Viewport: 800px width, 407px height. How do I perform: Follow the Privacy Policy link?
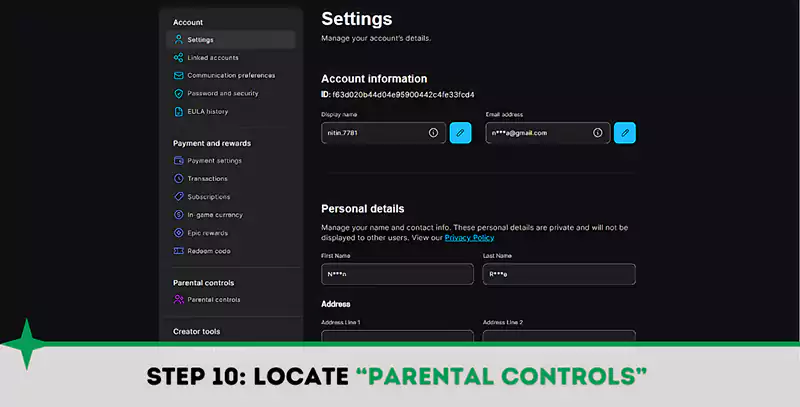469,238
